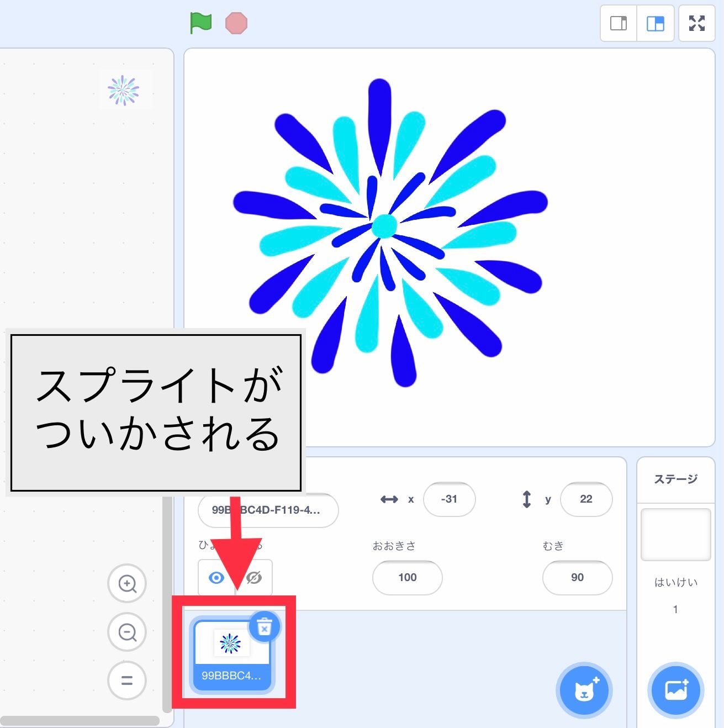Click the おおきさ size value 100
This screenshot has height=728, width=724.
[x=407, y=578]
